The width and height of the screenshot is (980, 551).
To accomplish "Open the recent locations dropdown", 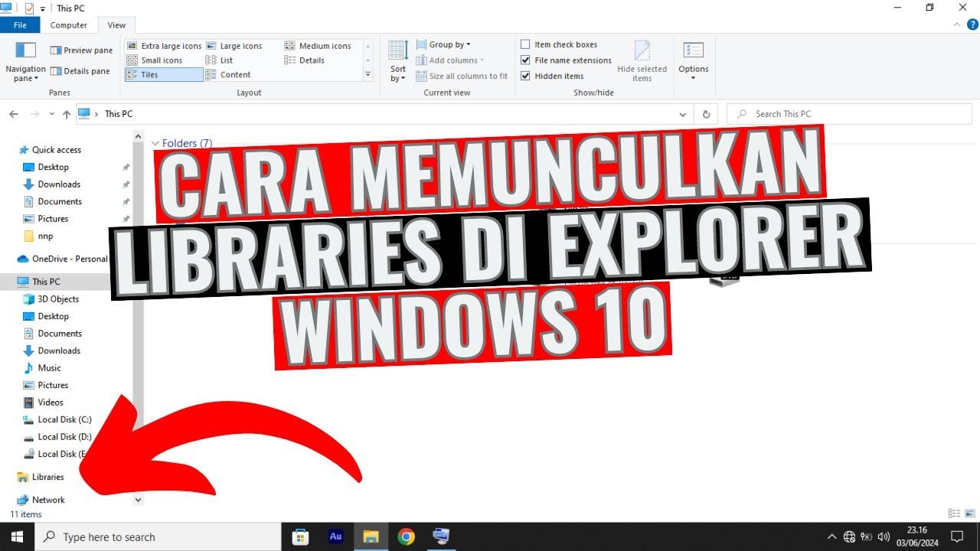I will coord(51,114).
